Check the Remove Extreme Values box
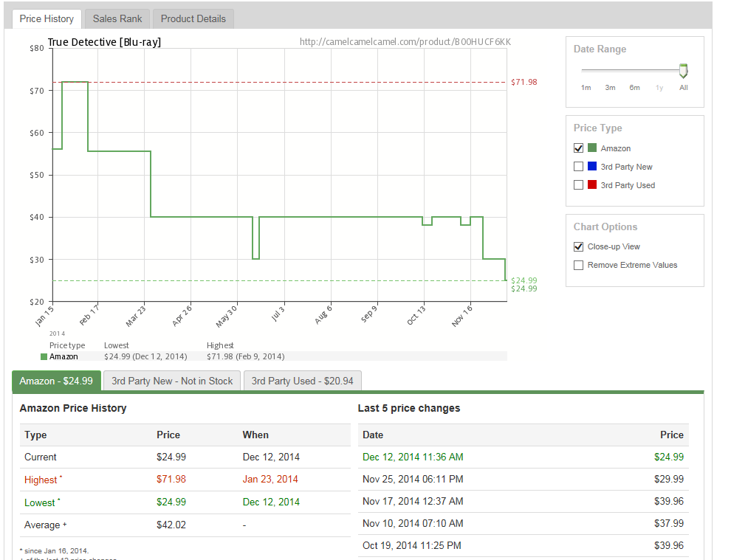Screen dimensions: 731x560 point(578,265)
